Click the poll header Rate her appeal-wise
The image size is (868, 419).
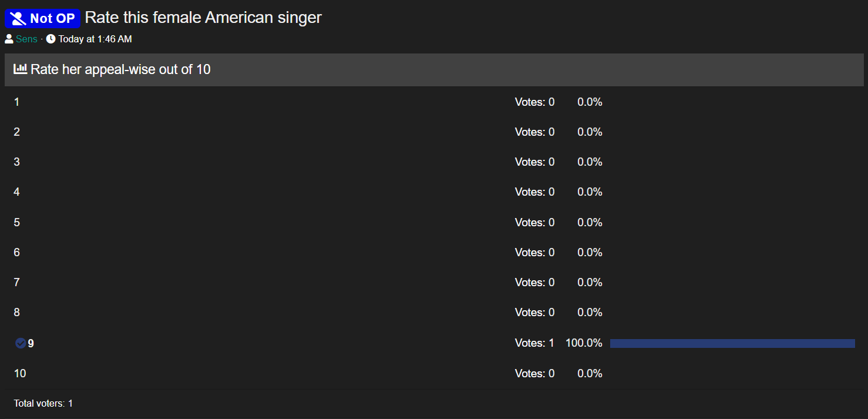tap(120, 69)
